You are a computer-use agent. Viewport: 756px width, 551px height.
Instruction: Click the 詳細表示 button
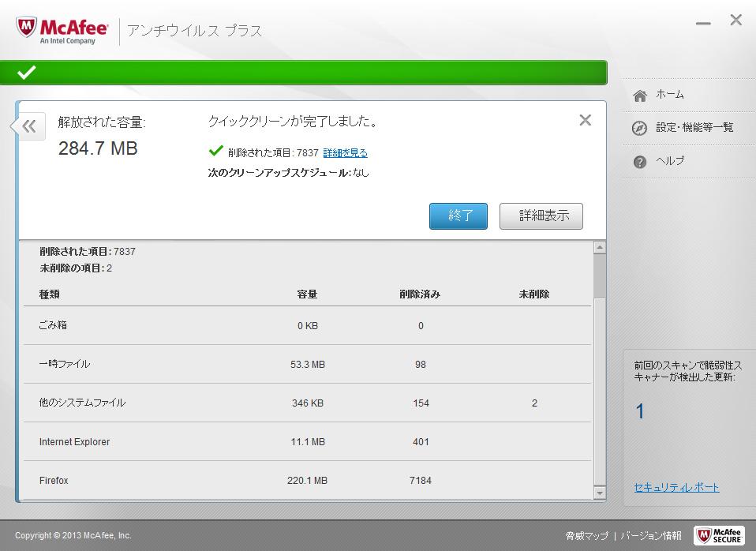pos(541,216)
